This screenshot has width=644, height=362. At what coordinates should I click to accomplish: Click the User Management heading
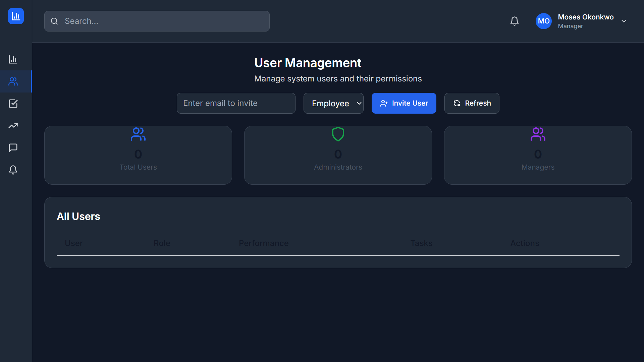(308, 63)
